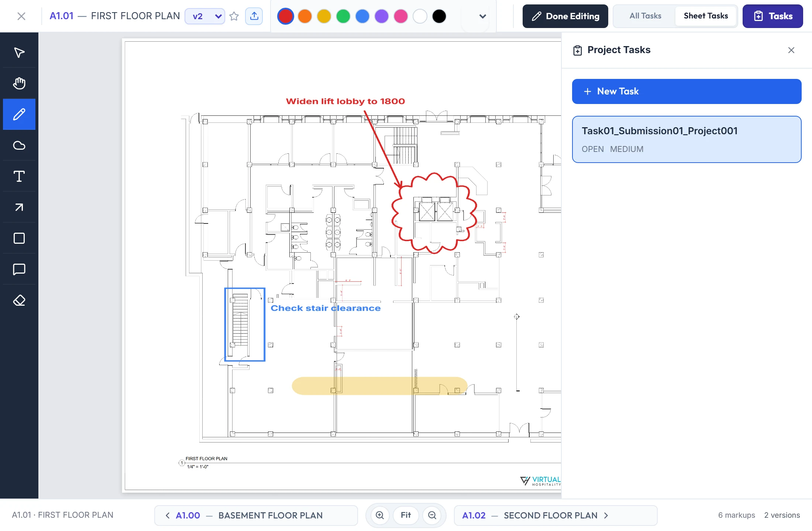The width and height of the screenshot is (812, 531).
Task: Close the sheet viewer with the X
Action: [x=21, y=16]
